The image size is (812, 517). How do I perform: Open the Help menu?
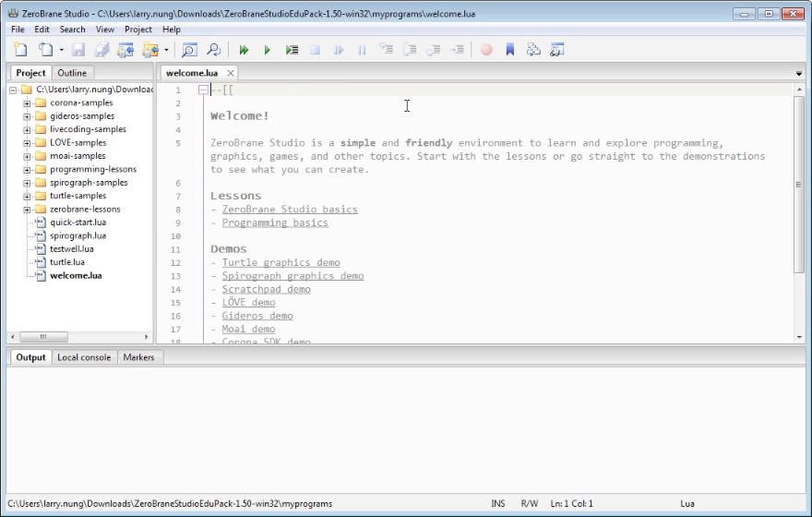pos(172,30)
